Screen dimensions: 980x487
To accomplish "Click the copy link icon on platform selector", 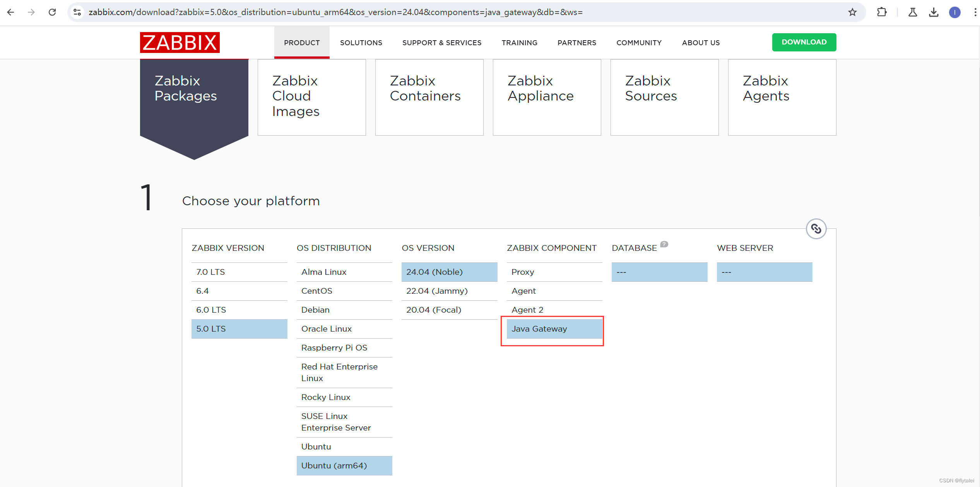I will [x=817, y=228].
